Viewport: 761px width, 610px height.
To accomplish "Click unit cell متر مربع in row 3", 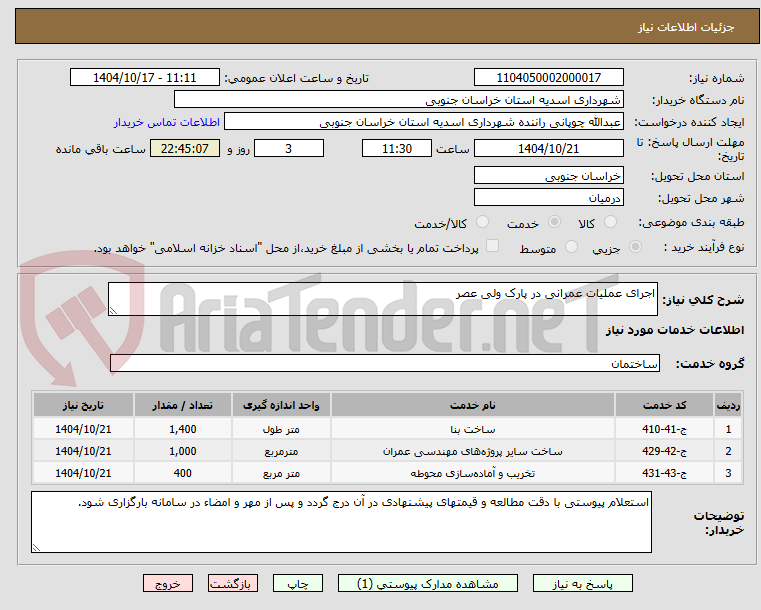I will (x=281, y=473).
